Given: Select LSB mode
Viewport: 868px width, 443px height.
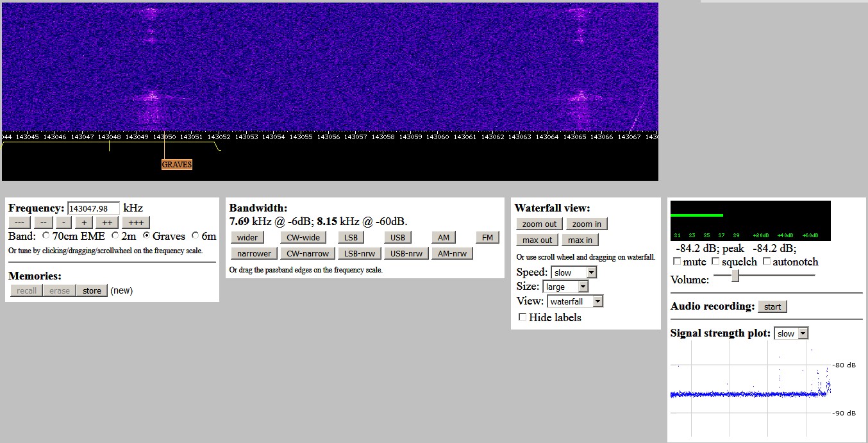Looking at the screenshot, I should pyautogui.click(x=351, y=237).
